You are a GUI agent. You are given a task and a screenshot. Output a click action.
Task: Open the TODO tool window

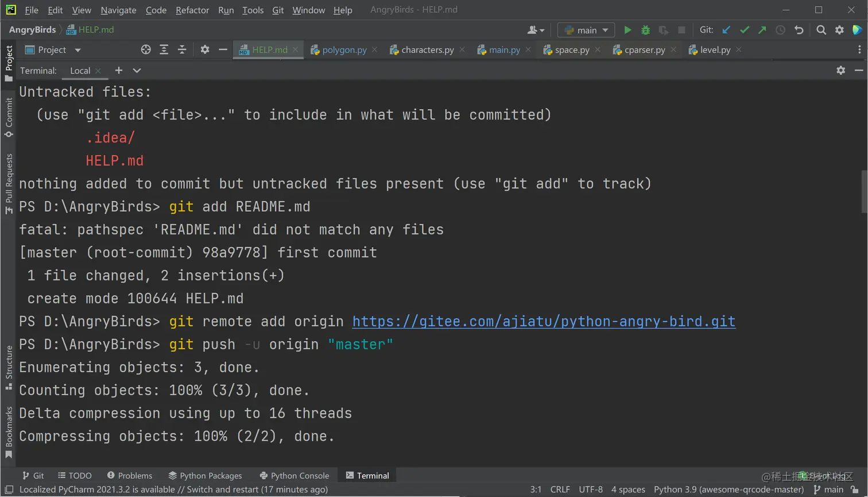75,476
